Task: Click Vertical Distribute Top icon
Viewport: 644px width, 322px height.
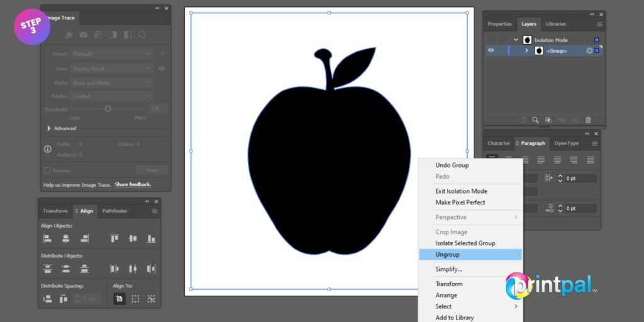Action: (48, 269)
